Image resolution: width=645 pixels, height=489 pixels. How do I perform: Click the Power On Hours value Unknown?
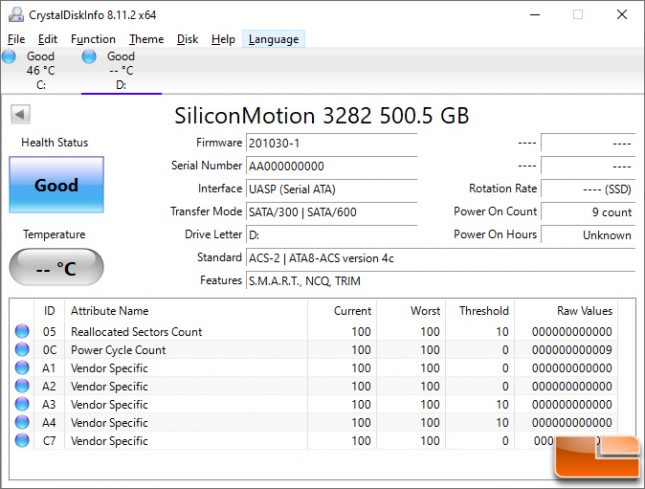588,235
